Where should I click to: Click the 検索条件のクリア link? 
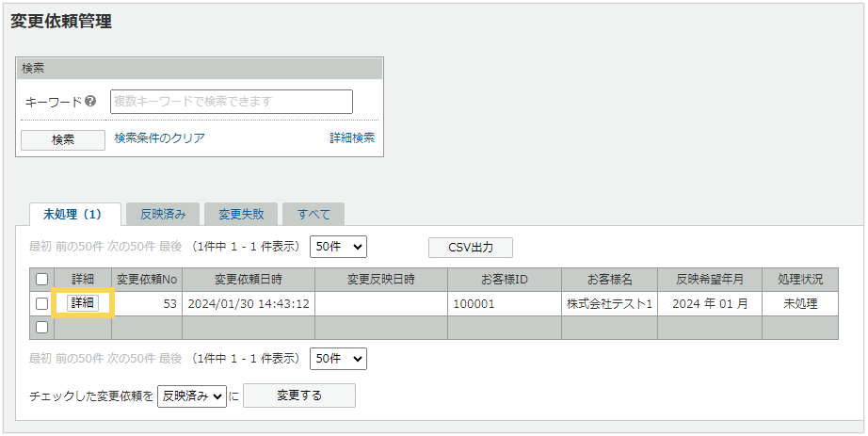[159, 138]
